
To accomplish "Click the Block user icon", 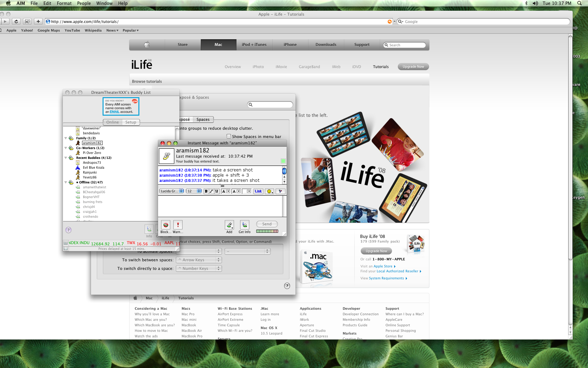I will (165, 225).
